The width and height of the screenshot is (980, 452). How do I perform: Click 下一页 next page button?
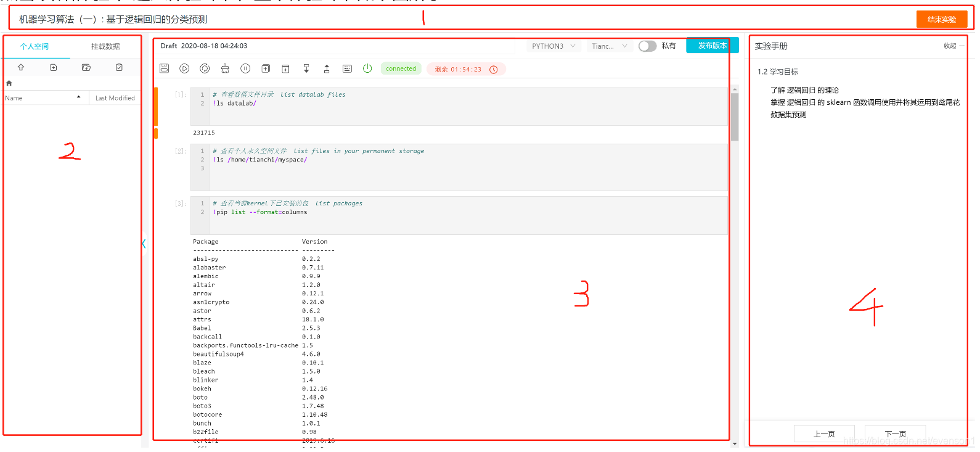[x=895, y=434]
